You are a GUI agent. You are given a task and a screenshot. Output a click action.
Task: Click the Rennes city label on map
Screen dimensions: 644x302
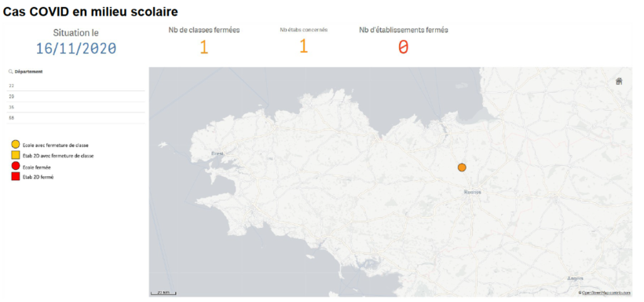pyautogui.click(x=472, y=192)
